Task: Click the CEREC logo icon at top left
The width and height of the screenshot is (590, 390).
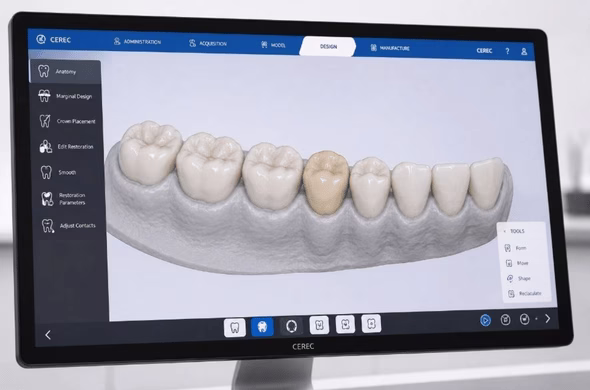Action: (41, 39)
